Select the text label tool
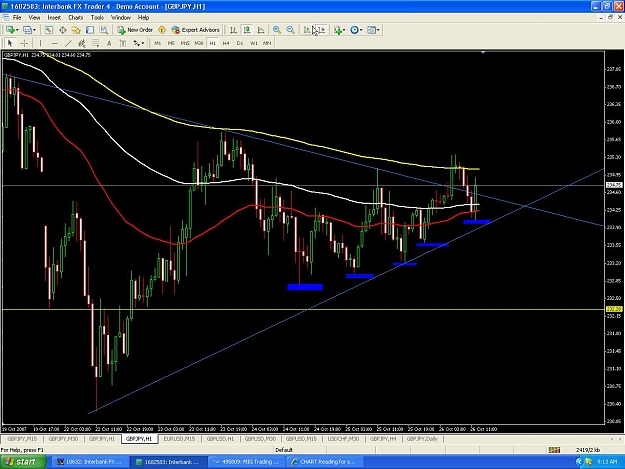Image resolution: width=625 pixels, height=469 pixels. point(123,43)
